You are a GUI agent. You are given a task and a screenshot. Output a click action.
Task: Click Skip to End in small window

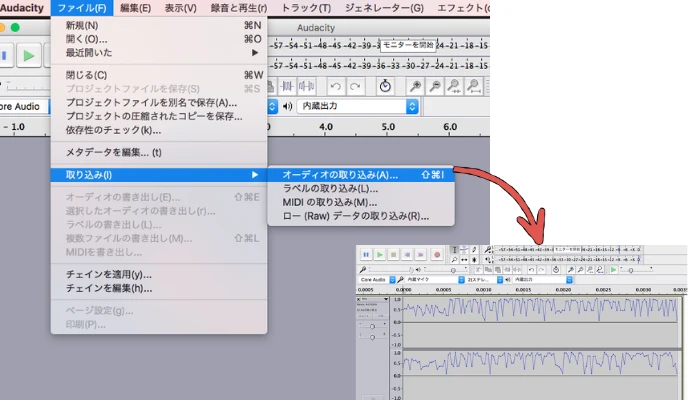tap(421, 254)
